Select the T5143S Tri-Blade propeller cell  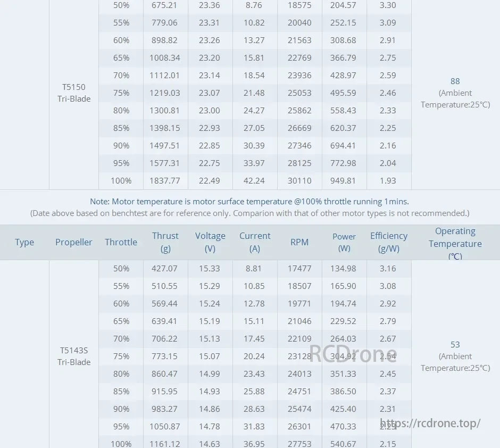tap(74, 356)
